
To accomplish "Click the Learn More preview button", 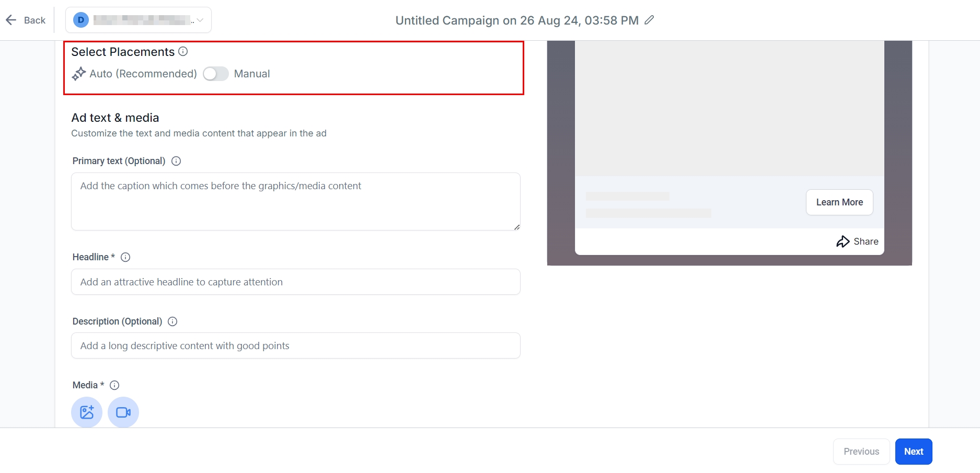I will pos(839,202).
